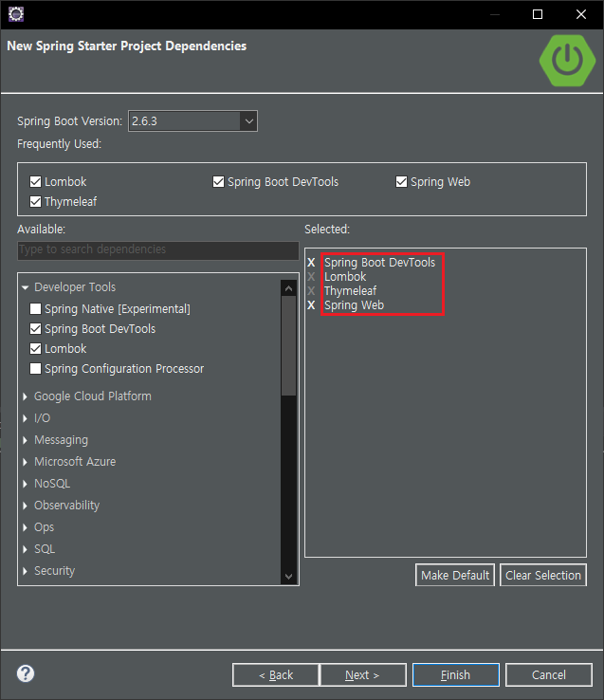The image size is (604, 700).
Task: Collapse the Developer Tools category
Action: tap(26, 287)
